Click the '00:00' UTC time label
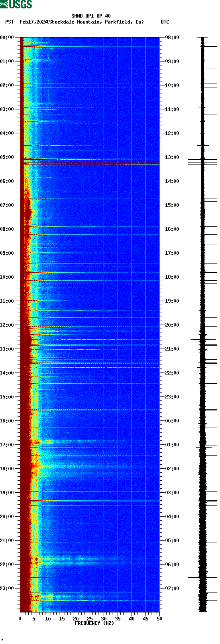Viewport: 220px width, 644px height. [x=172, y=421]
